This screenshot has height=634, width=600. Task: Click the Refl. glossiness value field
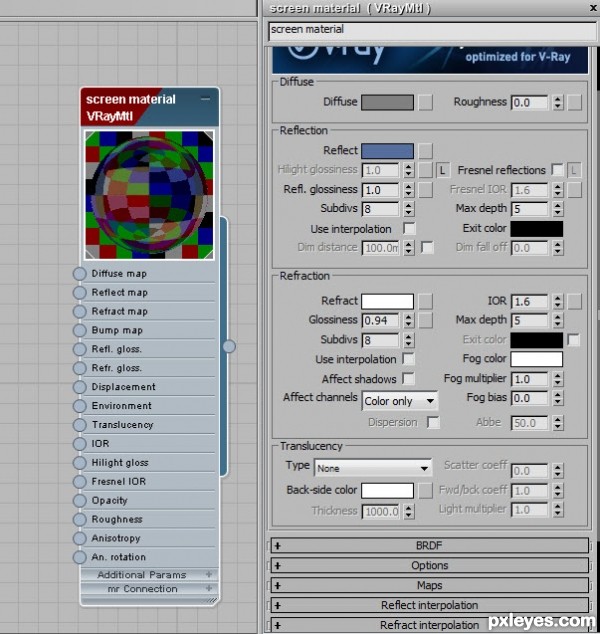(380, 190)
